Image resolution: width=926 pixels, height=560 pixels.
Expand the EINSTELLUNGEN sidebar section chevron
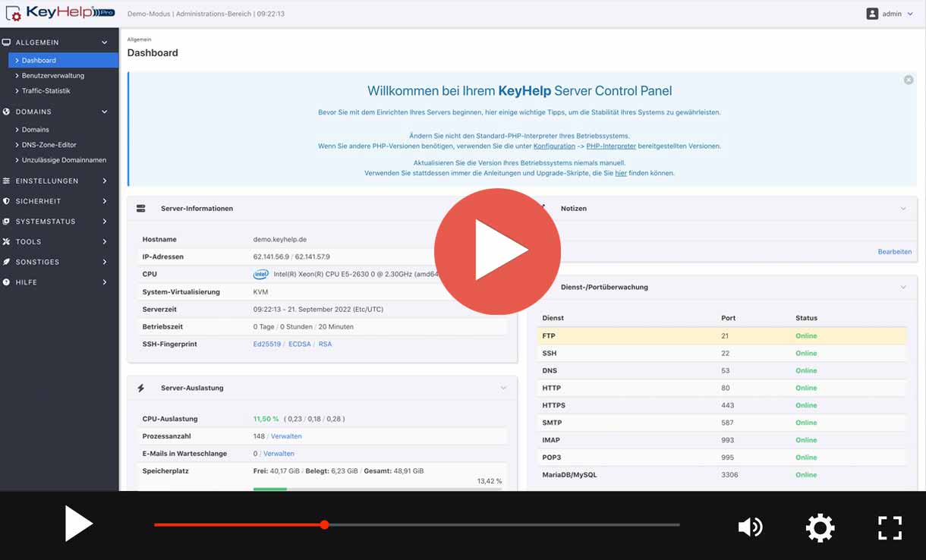(x=105, y=181)
